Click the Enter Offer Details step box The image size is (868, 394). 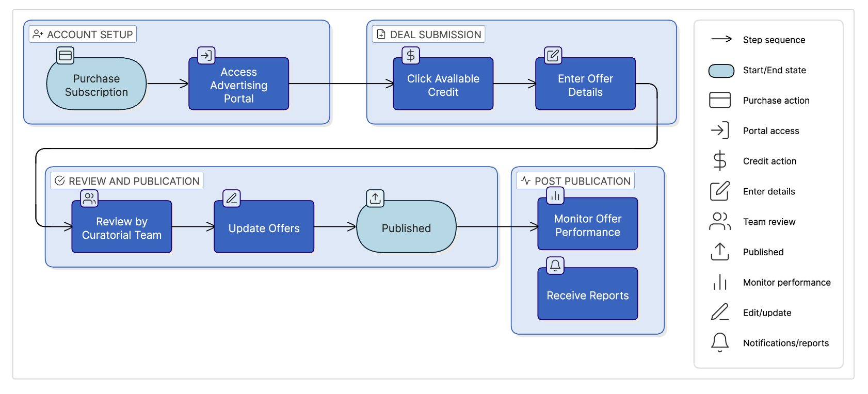pos(585,85)
